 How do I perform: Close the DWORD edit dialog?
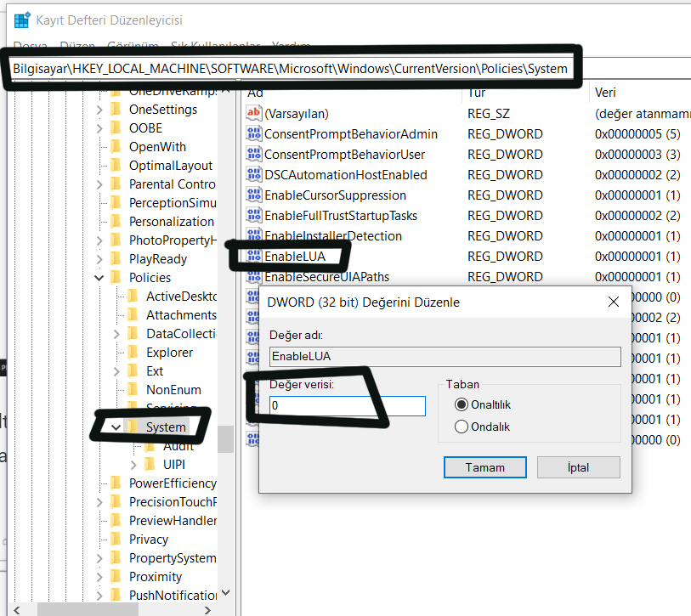click(614, 302)
